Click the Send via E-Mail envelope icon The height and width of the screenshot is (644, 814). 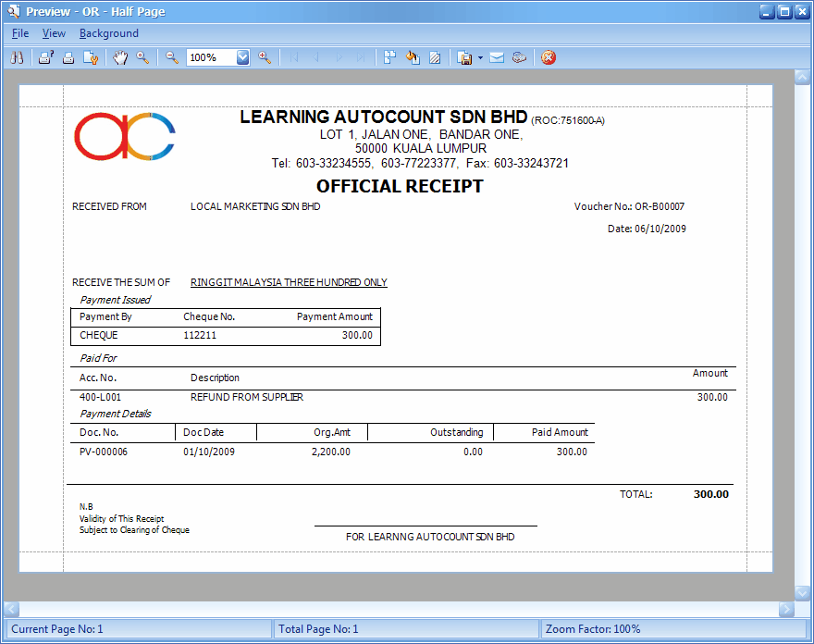pos(497,57)
